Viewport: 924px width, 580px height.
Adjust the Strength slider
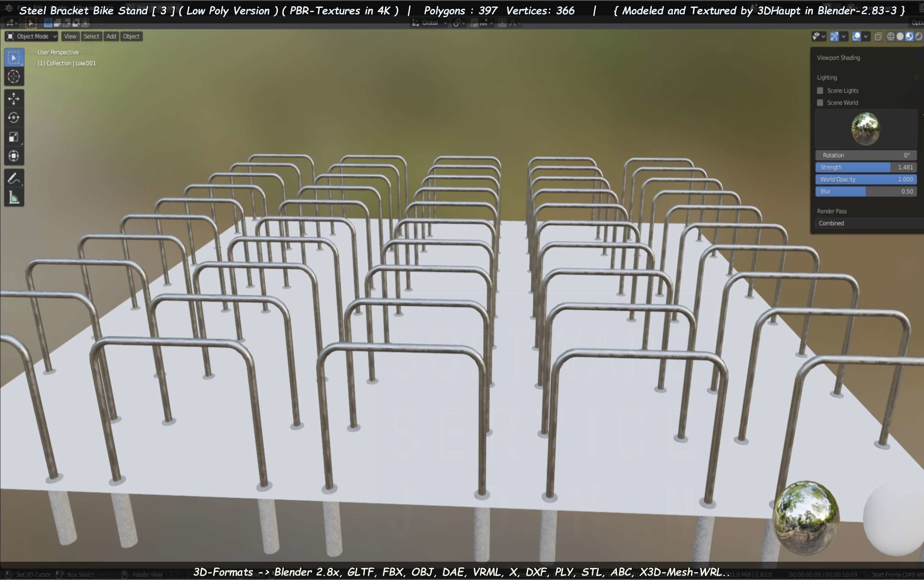[x=866, y=167]
